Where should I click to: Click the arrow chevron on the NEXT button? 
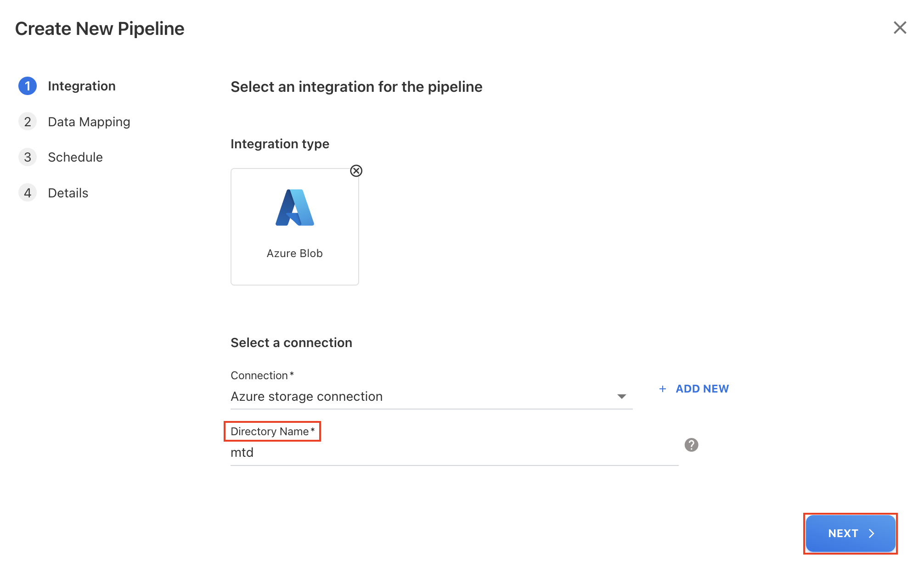[x=872, y=533]
